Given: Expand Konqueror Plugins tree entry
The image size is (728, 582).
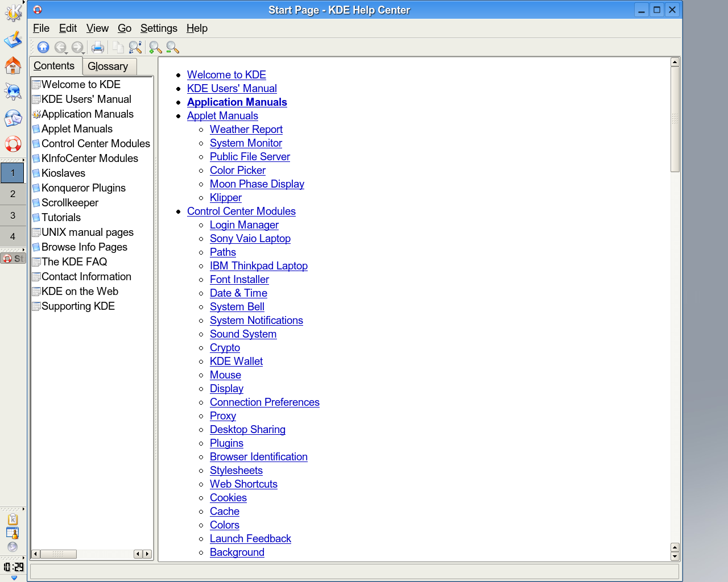Looking at the screenshot, I should (x=78, y=188).
